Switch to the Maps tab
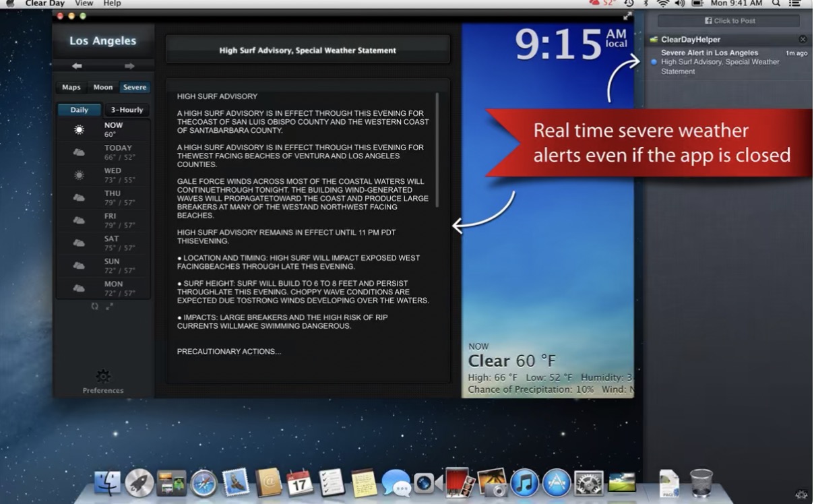 tap(71, 87)
